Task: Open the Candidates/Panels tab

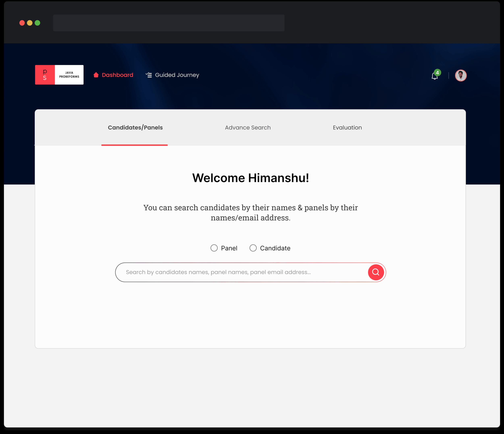Action: [x=135, y=127]
